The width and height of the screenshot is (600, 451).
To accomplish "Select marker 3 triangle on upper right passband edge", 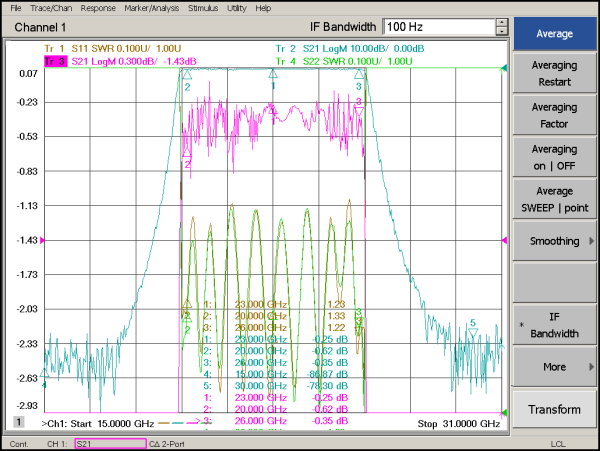I will point(359,75).
